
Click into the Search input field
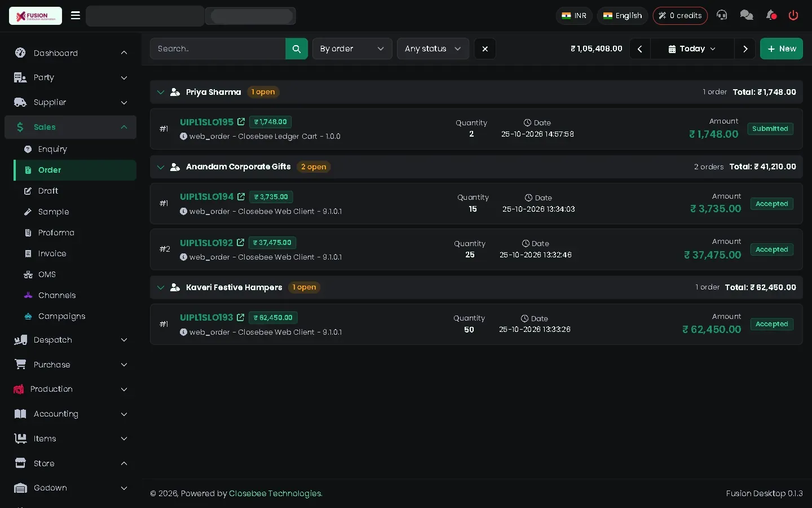(218, 49)
